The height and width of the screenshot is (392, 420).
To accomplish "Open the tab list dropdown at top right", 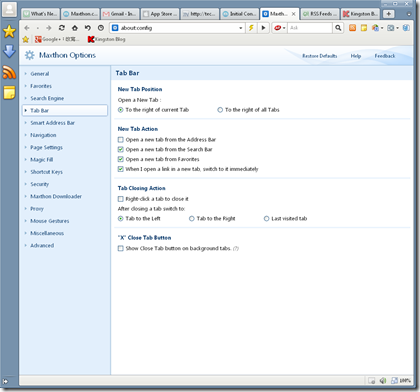I will coord(409,14).
